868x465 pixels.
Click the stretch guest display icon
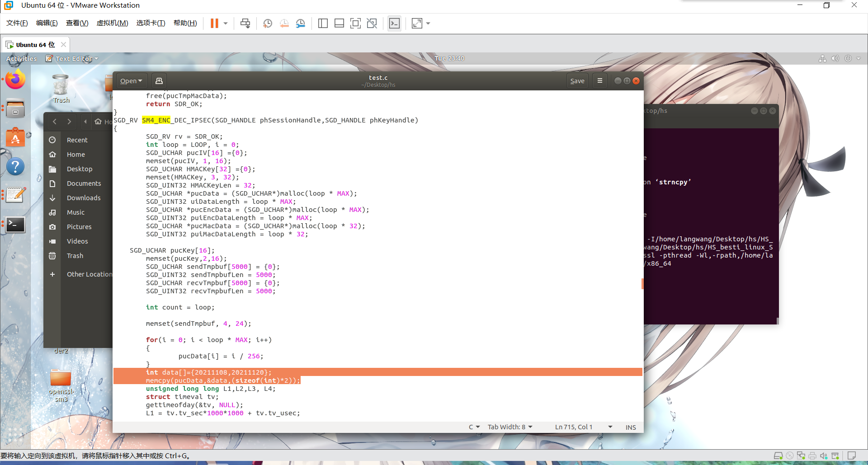[417, 23]
